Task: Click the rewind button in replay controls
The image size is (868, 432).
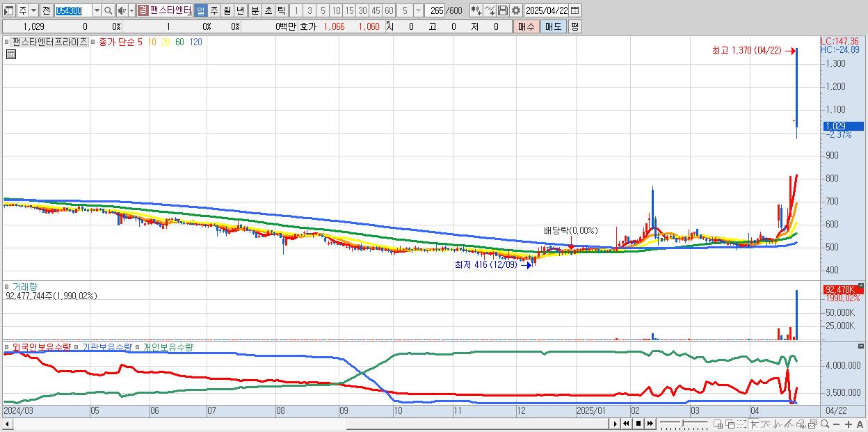Action: click(626, 424)
